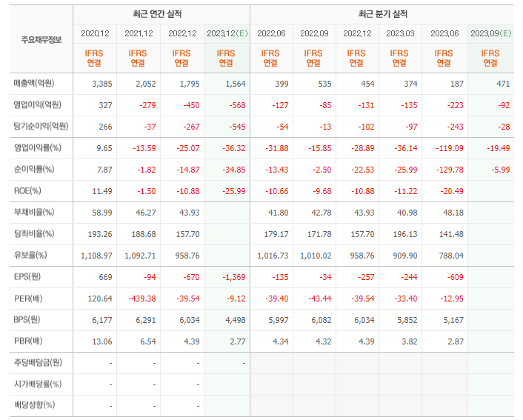
Task: Click the 120.64 PER value
Action: coord(100,299)
